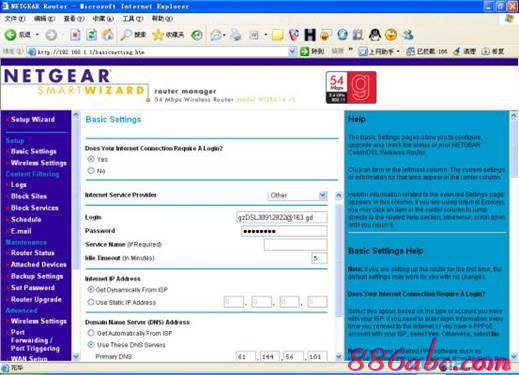
Task: Open the Messenger buddies toolbar icon
Action: [x=408, y=35]
